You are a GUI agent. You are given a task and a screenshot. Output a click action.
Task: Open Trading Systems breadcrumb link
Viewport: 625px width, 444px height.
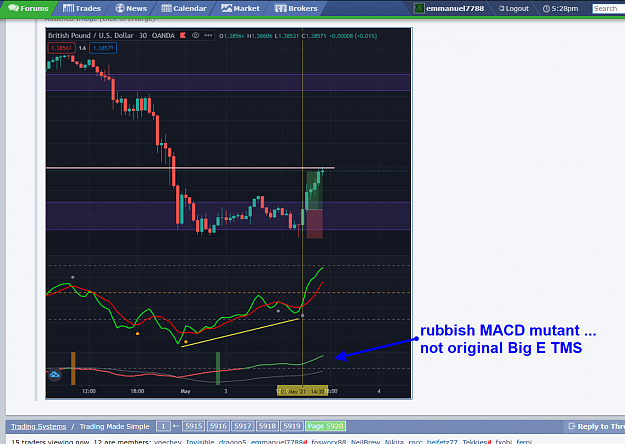(x=38, y=426)
